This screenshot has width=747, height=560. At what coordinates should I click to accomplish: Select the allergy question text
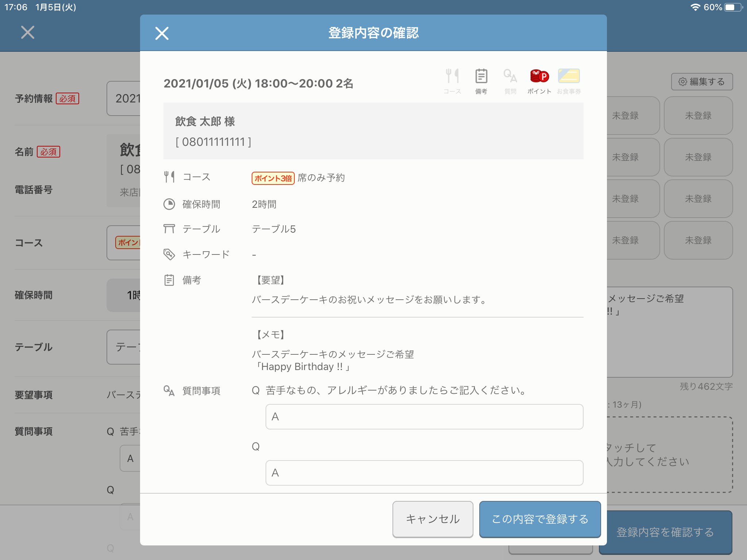pyautogui.click(x=396, y=390)
